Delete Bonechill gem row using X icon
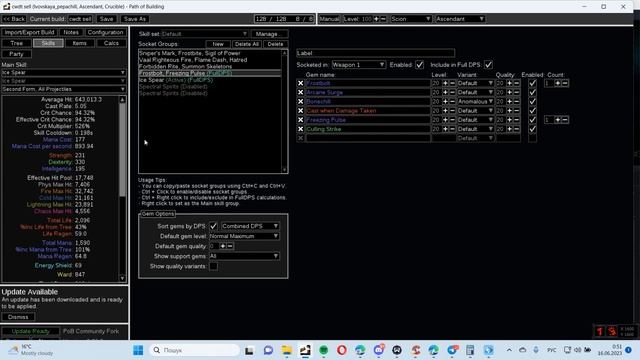This screenshot has width=640, height=360. tap(300, 102)
